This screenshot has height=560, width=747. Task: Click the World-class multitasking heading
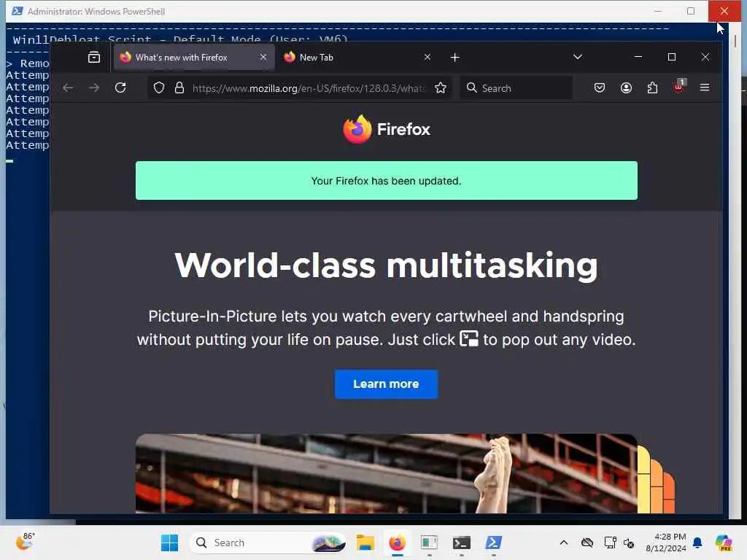pyautogui.click(x=387, y=265)
